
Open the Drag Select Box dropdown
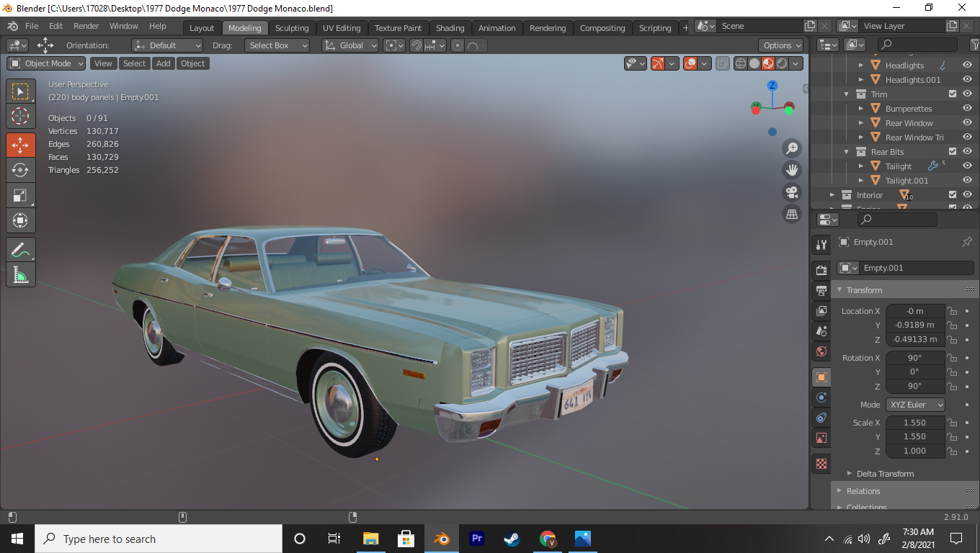tap(277, 45)
